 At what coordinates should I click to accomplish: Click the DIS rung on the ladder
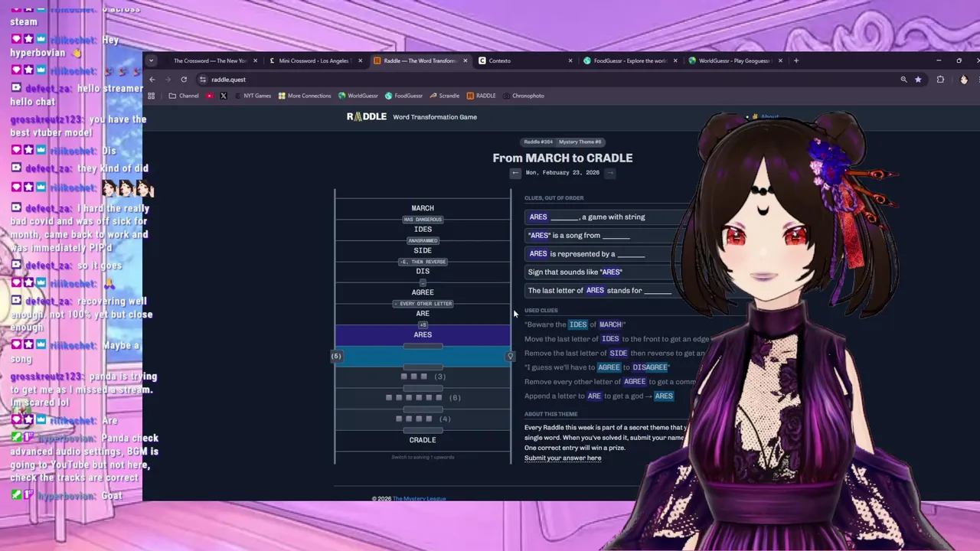click(x=423, y=271)
